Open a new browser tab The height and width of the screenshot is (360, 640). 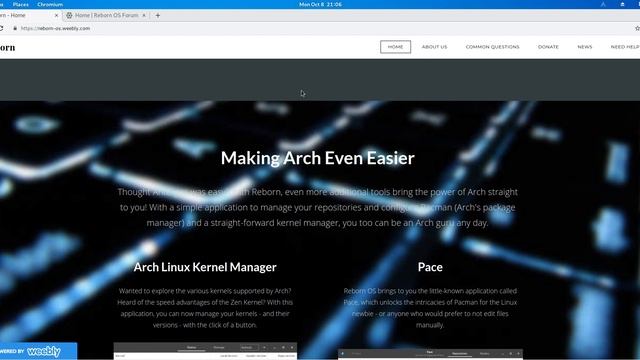click(158, 16)
